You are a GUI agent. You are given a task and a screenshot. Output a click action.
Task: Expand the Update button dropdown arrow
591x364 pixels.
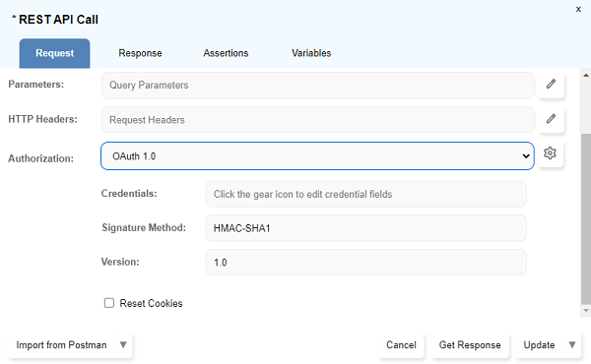[572, 344]
